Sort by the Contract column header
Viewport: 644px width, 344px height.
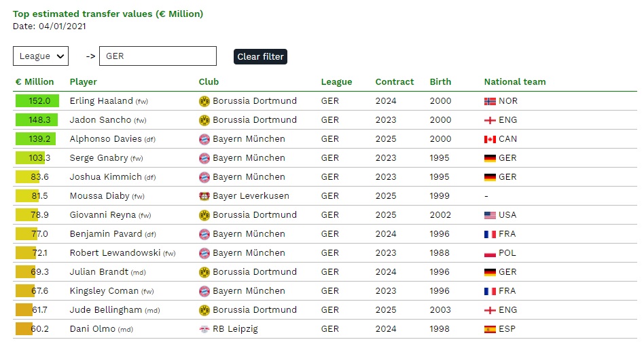pyautogui.click(x=395, y=81)
